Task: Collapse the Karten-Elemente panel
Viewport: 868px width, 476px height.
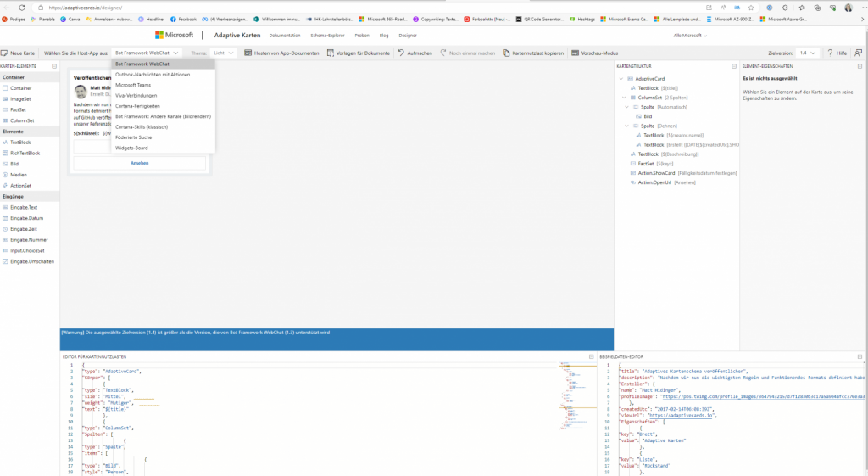Action: (54, 66)
